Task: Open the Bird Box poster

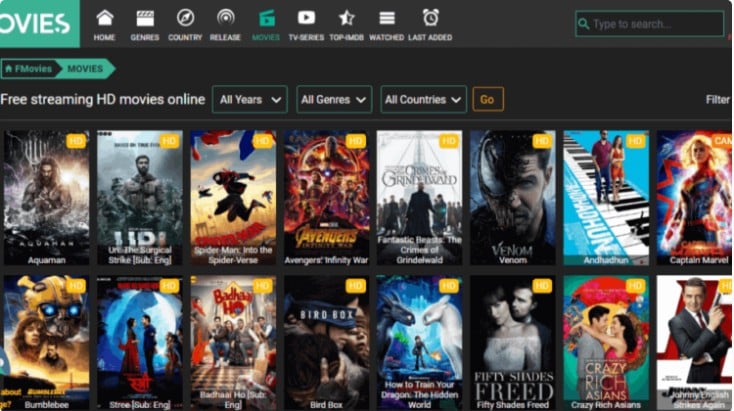Action: [x=326, y=343]
